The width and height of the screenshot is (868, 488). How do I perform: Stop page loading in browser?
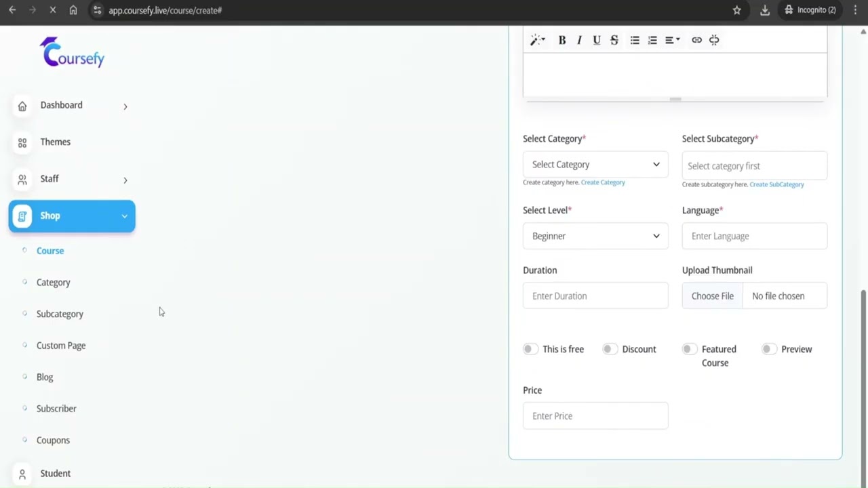(52, 10)
